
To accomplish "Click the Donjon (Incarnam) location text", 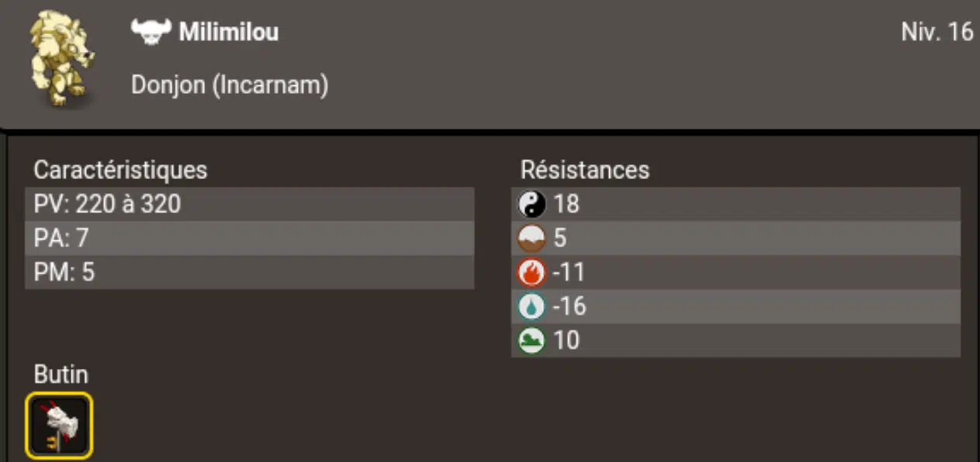I will 230,85.
